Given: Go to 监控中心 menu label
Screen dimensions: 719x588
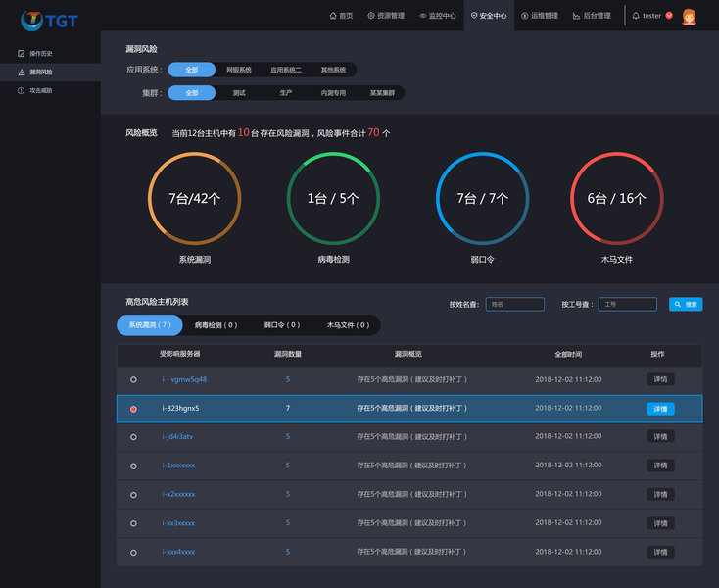Looking at the screenshot, I should pos(443,16).
